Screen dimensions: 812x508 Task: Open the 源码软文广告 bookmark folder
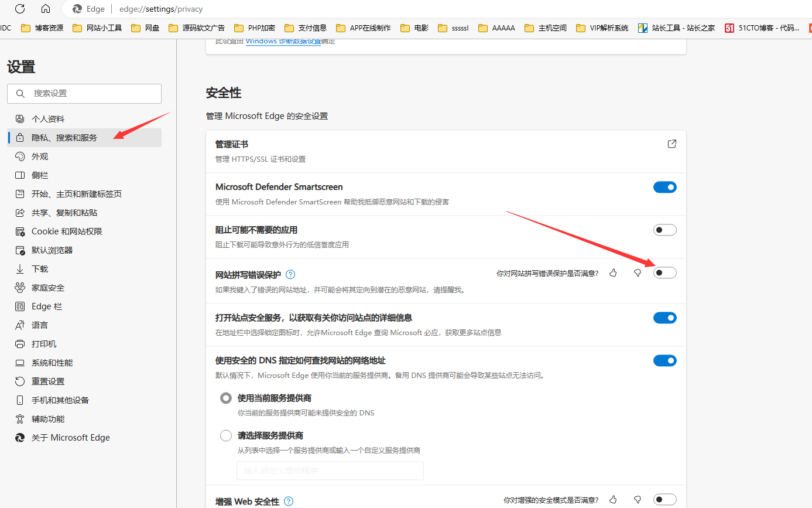196,28
